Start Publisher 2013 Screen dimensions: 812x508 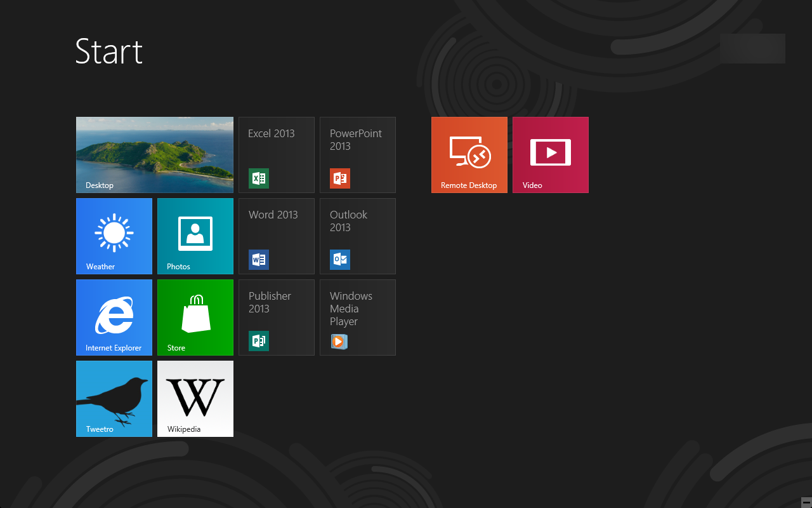[277, 317]
